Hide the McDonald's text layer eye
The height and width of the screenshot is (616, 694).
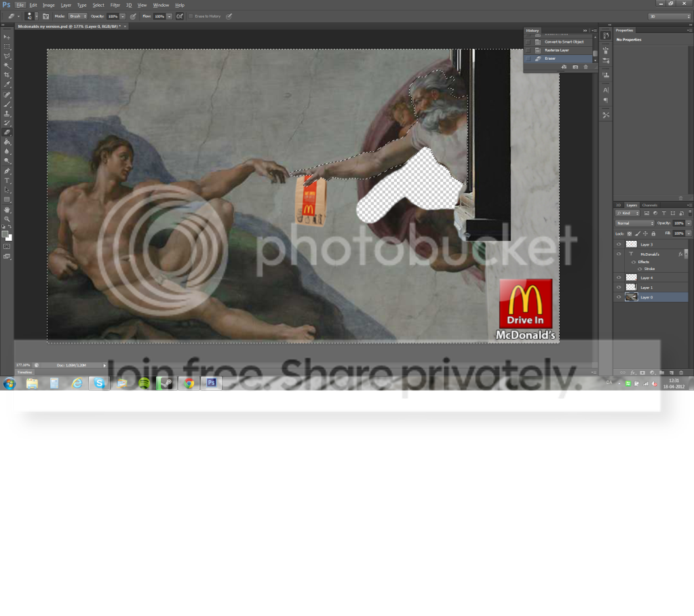coord(619,254)
